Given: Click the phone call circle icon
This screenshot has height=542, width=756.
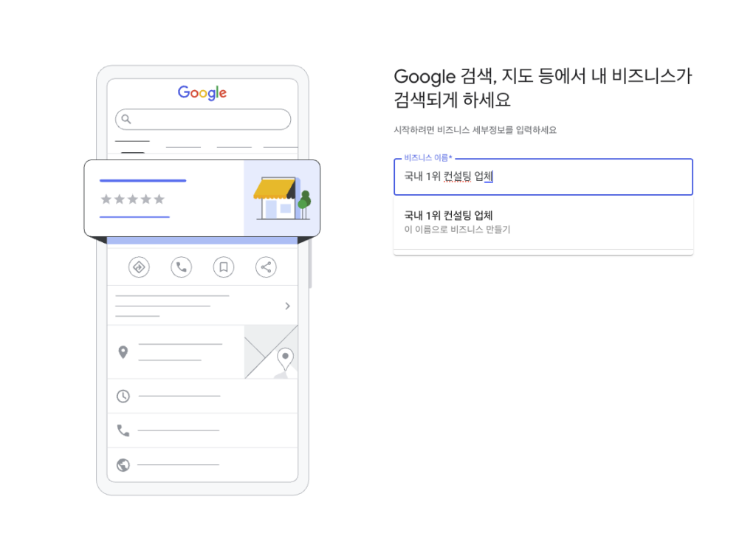Looking at the screenshot, I should point(181,267).
